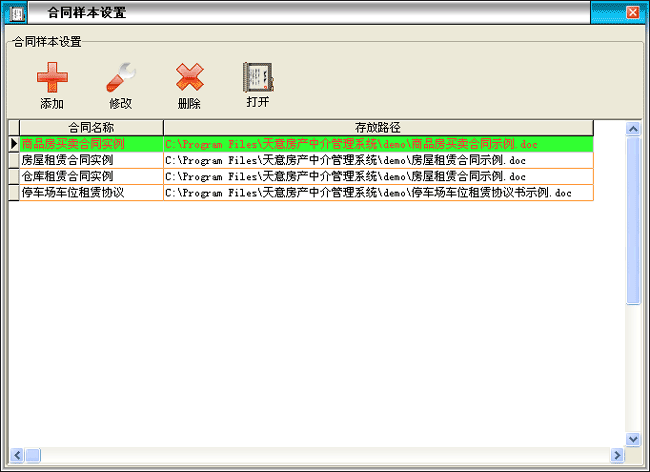Click the 打开 document icon
This screenshot has width=650, height=472.
pyautogui.click(x=257, y=78)
